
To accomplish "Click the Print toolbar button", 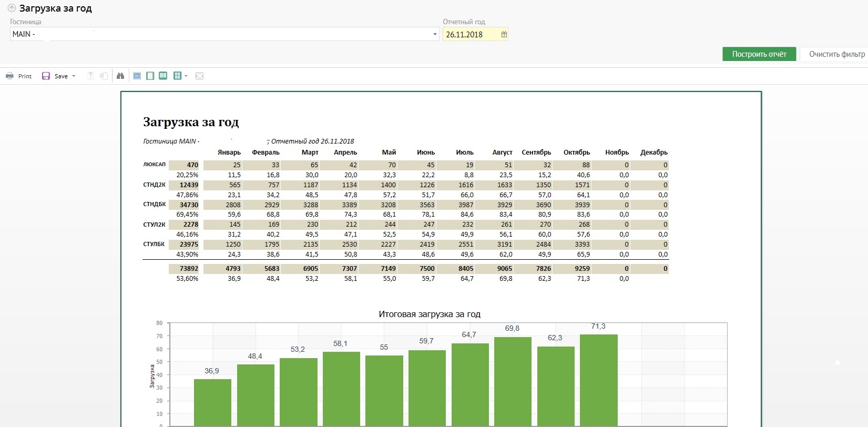I will 18,76.
